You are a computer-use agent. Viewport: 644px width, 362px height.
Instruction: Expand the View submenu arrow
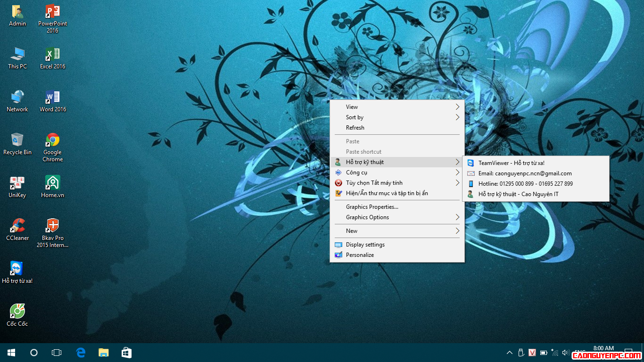point(457,107)
